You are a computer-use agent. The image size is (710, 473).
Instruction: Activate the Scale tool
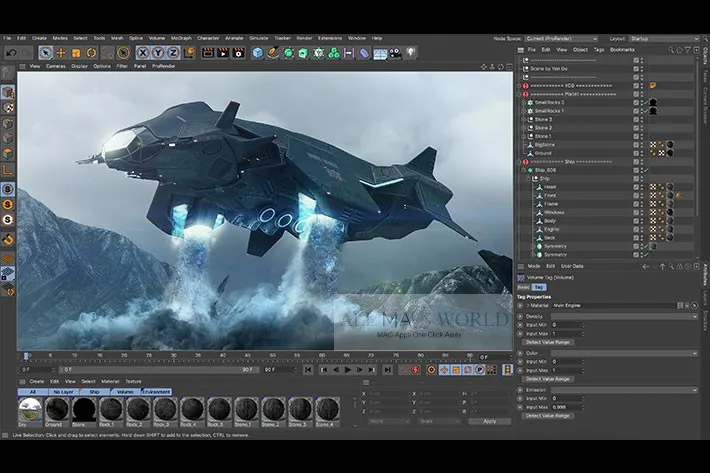point(76,53)
